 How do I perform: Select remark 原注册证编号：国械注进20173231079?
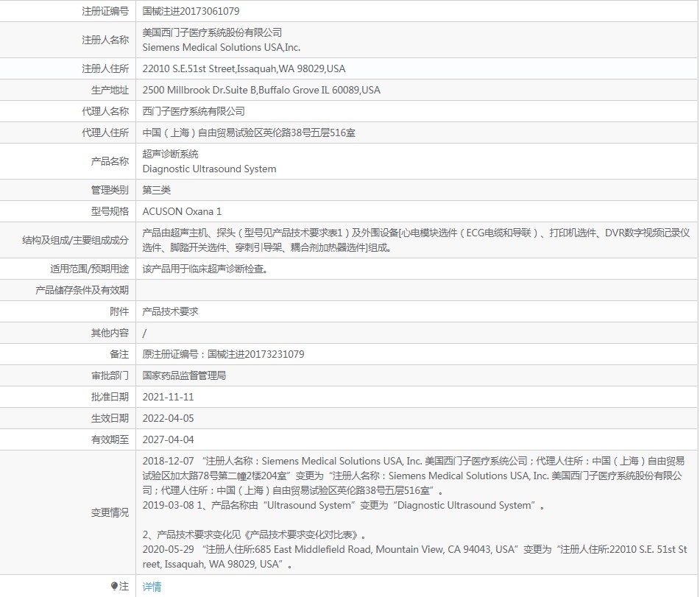coord(223,355)
